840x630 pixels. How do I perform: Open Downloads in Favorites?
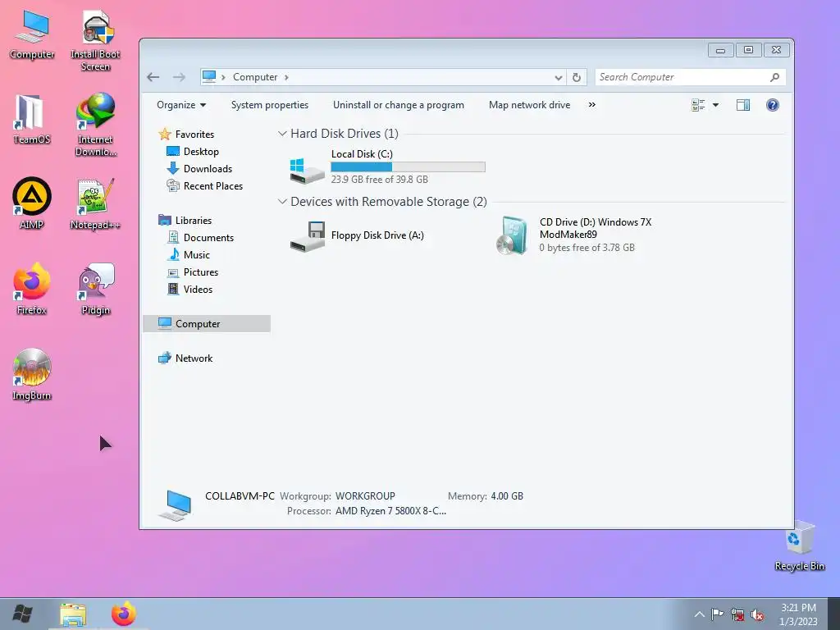(199, 169)
